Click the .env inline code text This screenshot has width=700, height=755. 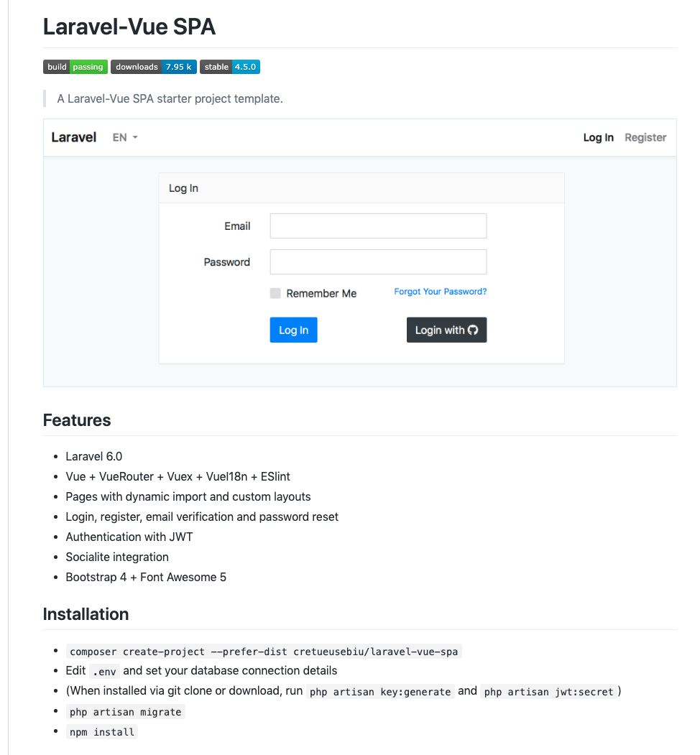(103, 672)
